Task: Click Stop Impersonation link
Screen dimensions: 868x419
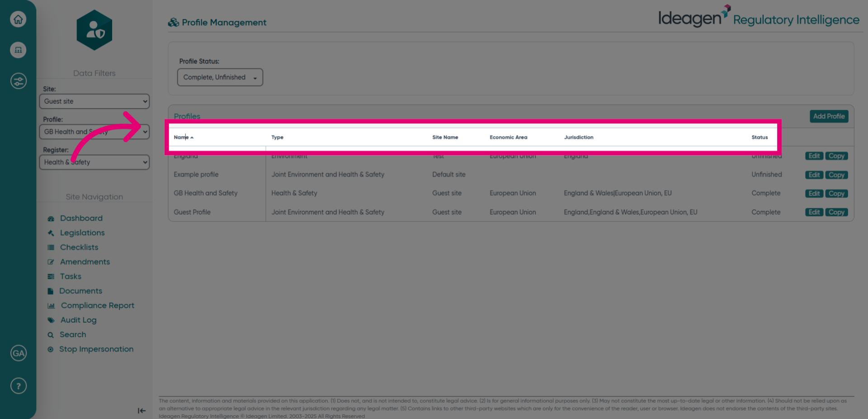Action: click(96, 349)
